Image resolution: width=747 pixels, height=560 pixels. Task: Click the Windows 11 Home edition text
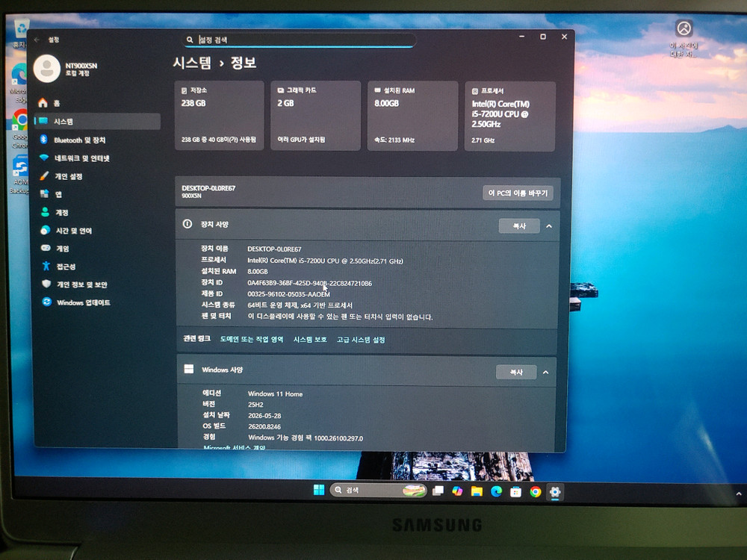pyautogui.click(x=276, y=393)
